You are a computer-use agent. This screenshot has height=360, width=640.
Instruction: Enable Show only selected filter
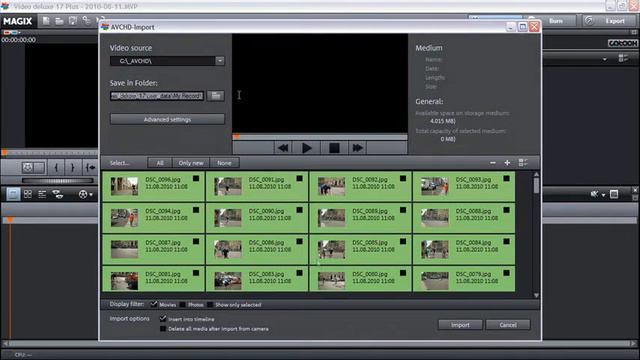point(210,304)
